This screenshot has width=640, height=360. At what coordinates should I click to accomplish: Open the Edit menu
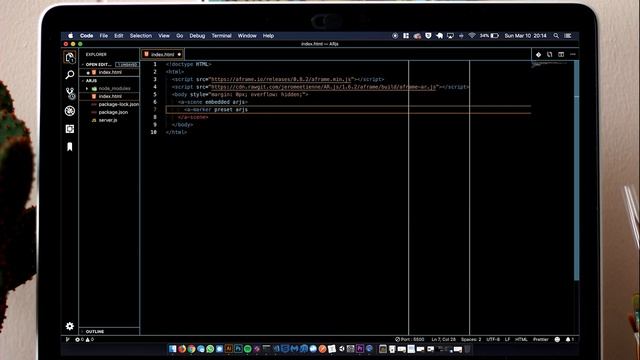[119, 36]
